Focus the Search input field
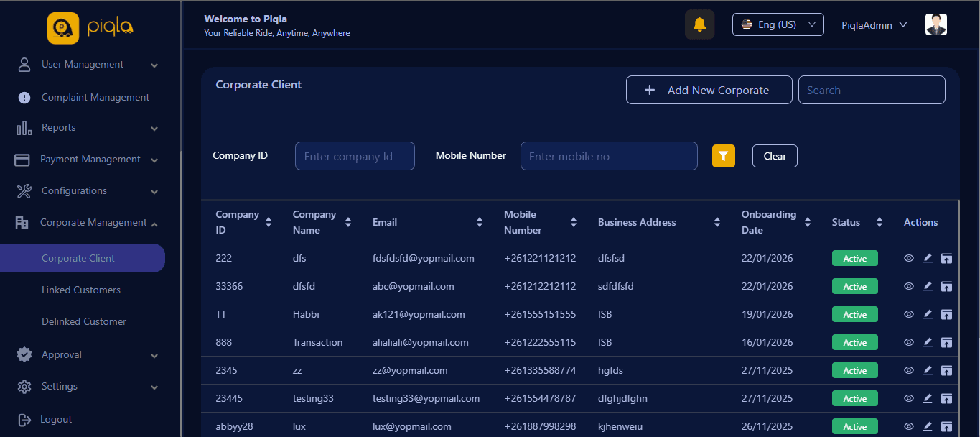This screenshot has width=980, height=437. coord(872,90)
